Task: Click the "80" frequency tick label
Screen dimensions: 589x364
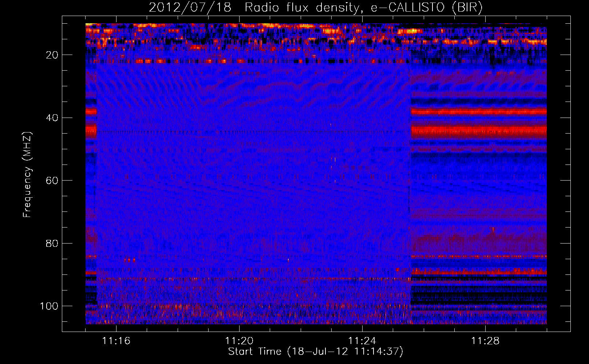Action: click(52, 244)
